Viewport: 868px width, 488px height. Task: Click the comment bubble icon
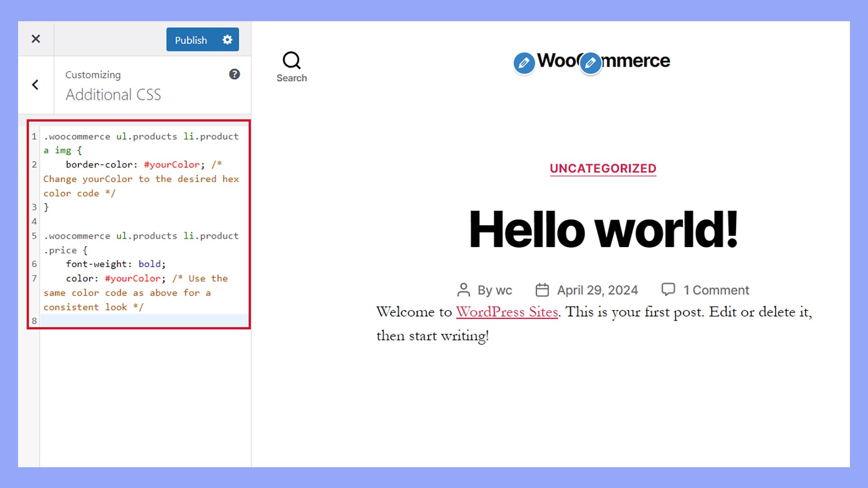pos(668,289)
